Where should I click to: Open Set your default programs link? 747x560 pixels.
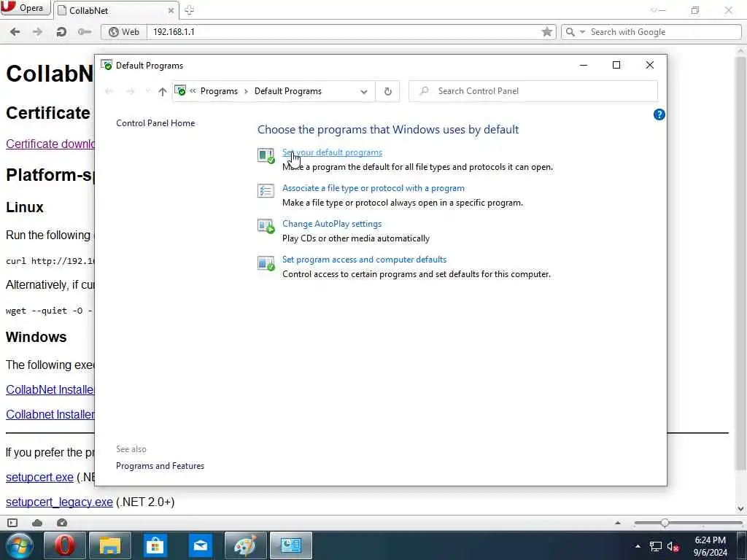coord(332,152)
